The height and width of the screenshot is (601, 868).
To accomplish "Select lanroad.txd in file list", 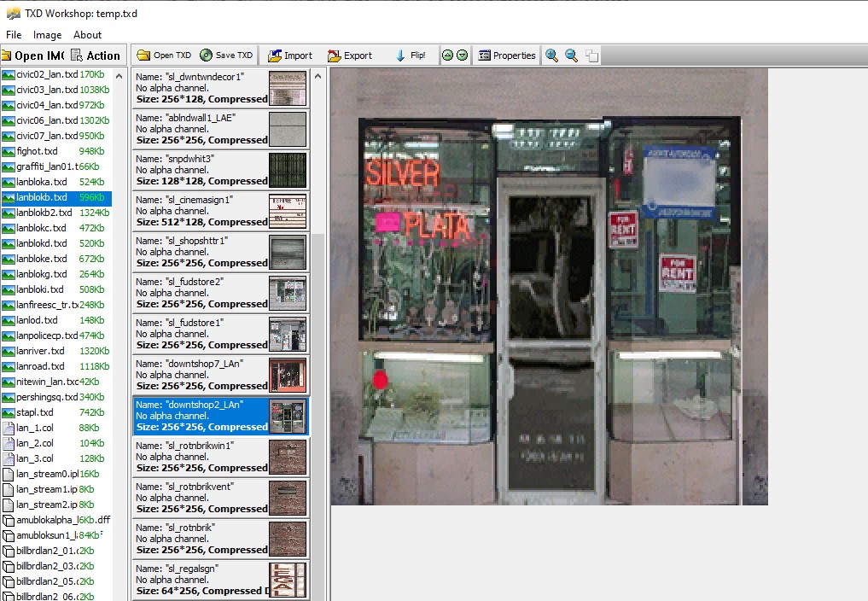I will pyautogui.click(x=56, y=366).
